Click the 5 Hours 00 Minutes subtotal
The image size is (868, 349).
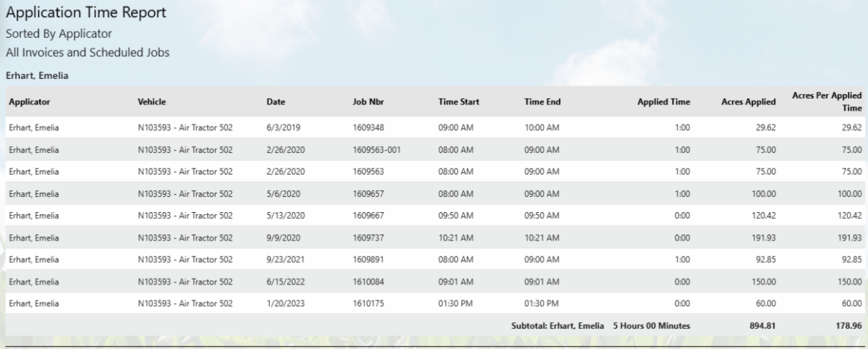click(651, 326)
